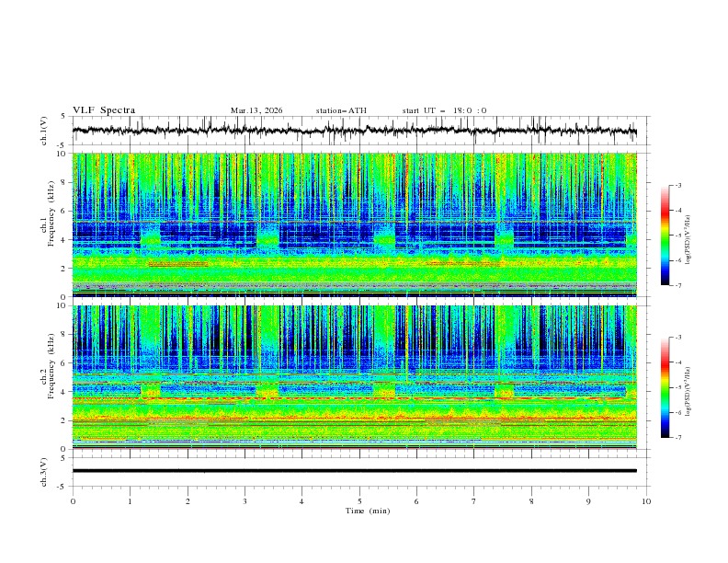Click the ch.1 color bar "-3" tick label

pyautogui.click(x=677, y=185)
